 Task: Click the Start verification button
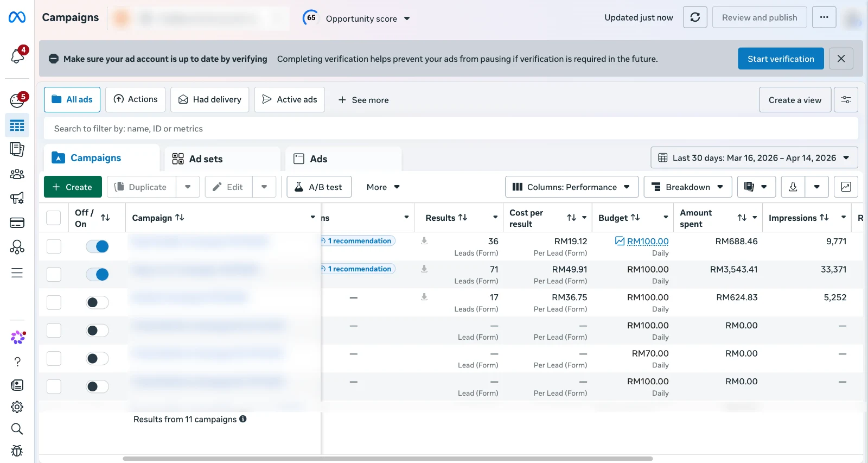pyautogui.click(x=781, y=59)
